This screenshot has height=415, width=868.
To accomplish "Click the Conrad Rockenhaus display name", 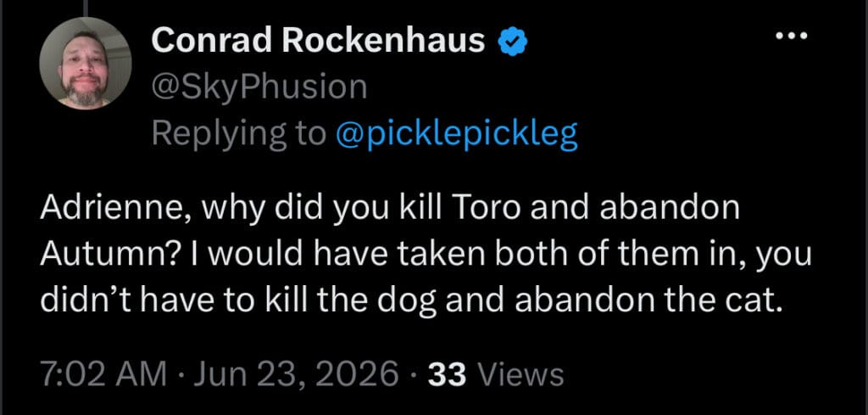I will pos(319,41).
